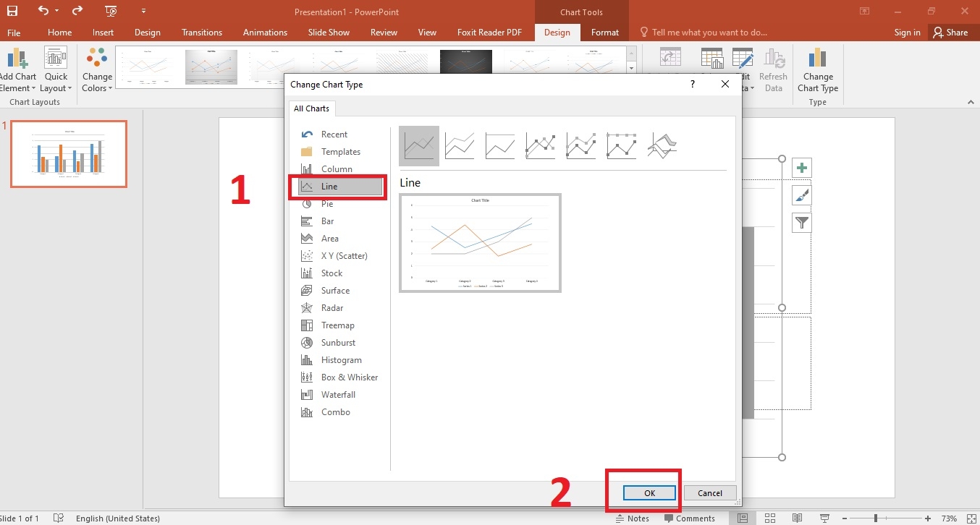Click the Cancel button in dialog
The image size is (980, 525).
pyautogui.click(x=709, y=493)
